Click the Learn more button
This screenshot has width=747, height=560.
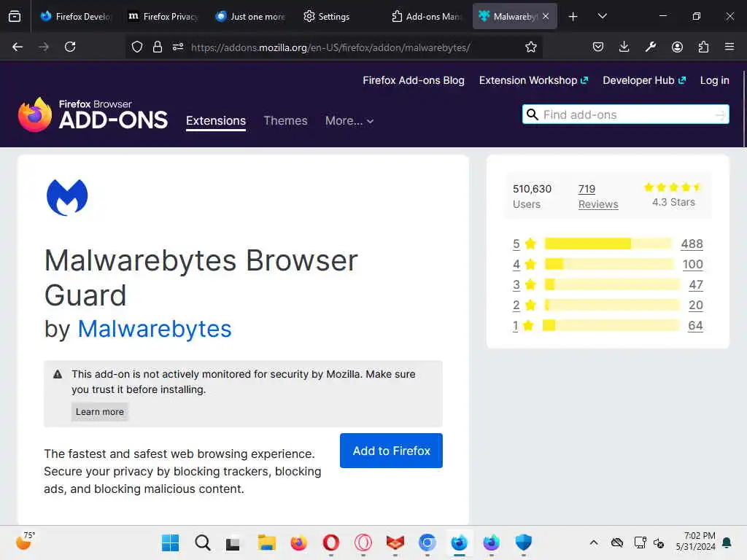[x=99, y=411]
